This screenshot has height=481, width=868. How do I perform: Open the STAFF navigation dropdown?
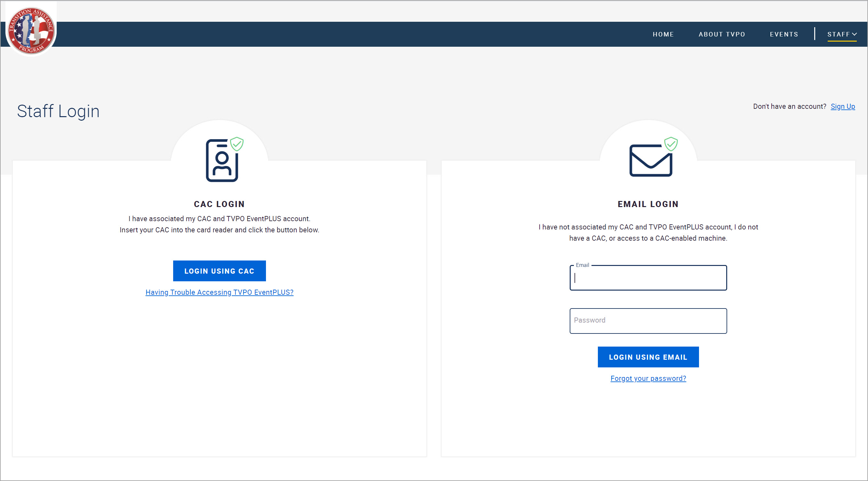click(841, 34)
